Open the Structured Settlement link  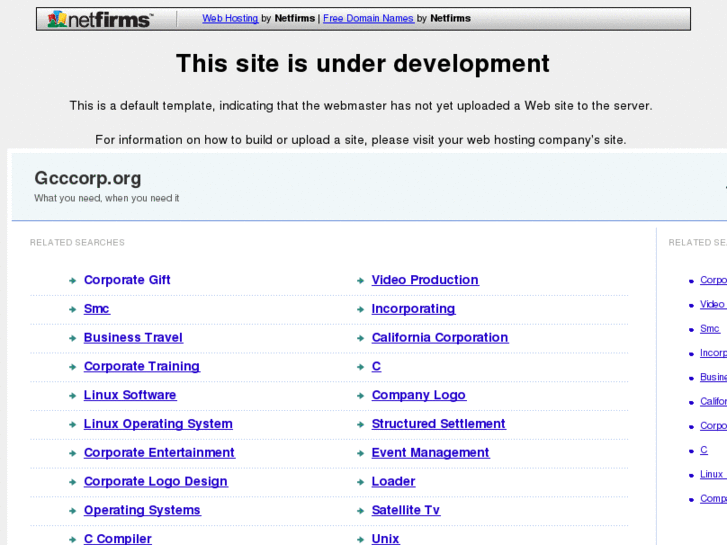439,423
